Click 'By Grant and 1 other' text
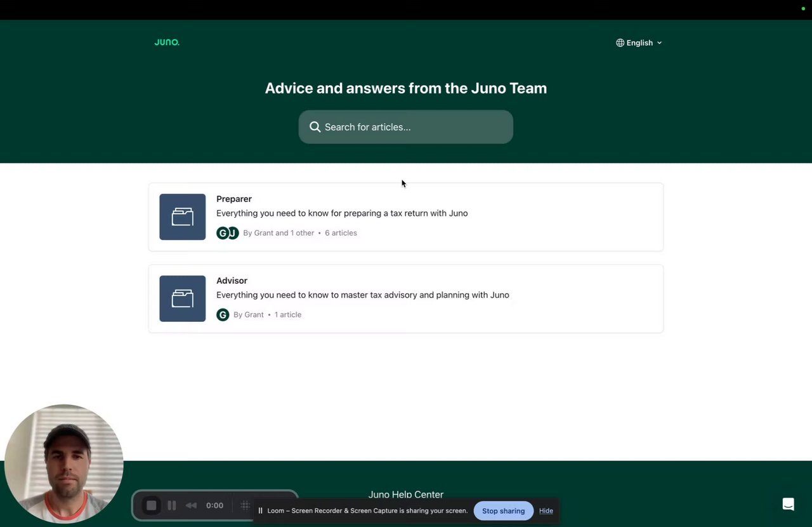The width and height of the screenshot is (812, 527). pyautogui.click(x=278, y=233)
